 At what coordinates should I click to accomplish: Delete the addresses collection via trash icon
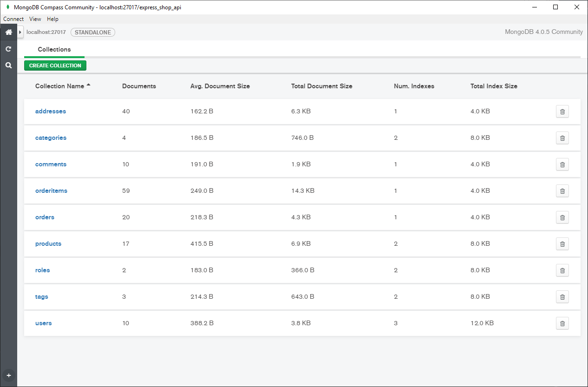coord(562,112)
